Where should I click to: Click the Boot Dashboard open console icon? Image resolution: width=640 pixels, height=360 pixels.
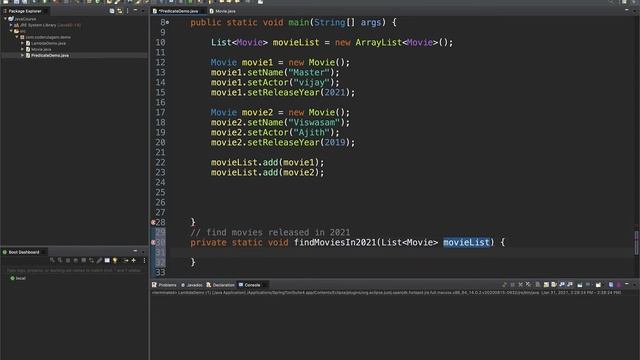pos(84,260)
